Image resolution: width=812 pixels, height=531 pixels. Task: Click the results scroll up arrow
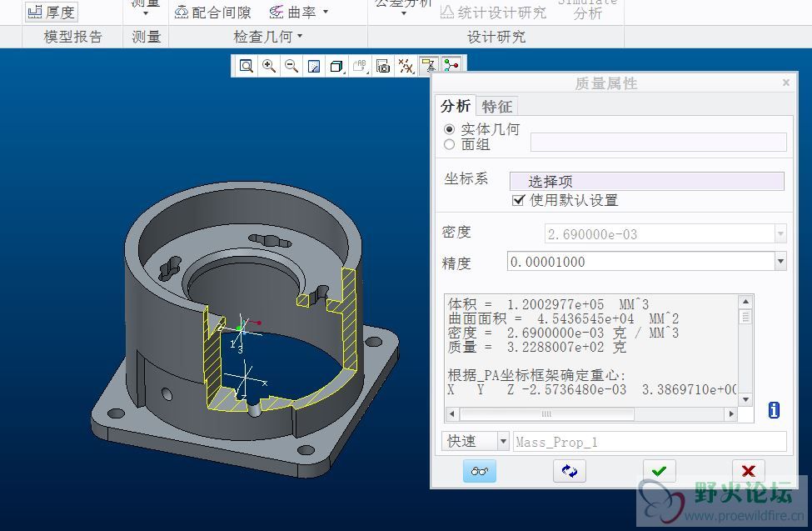point(745,301)
